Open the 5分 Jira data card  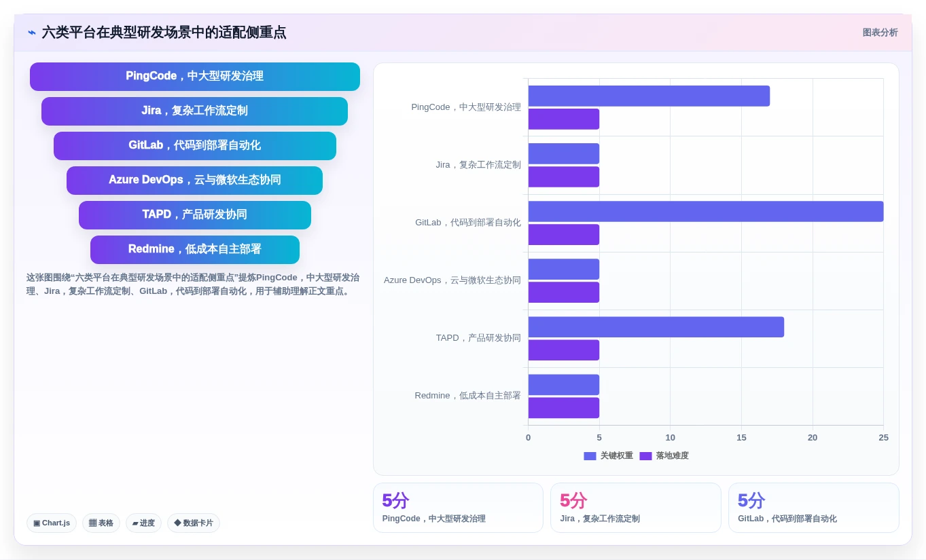636,508
